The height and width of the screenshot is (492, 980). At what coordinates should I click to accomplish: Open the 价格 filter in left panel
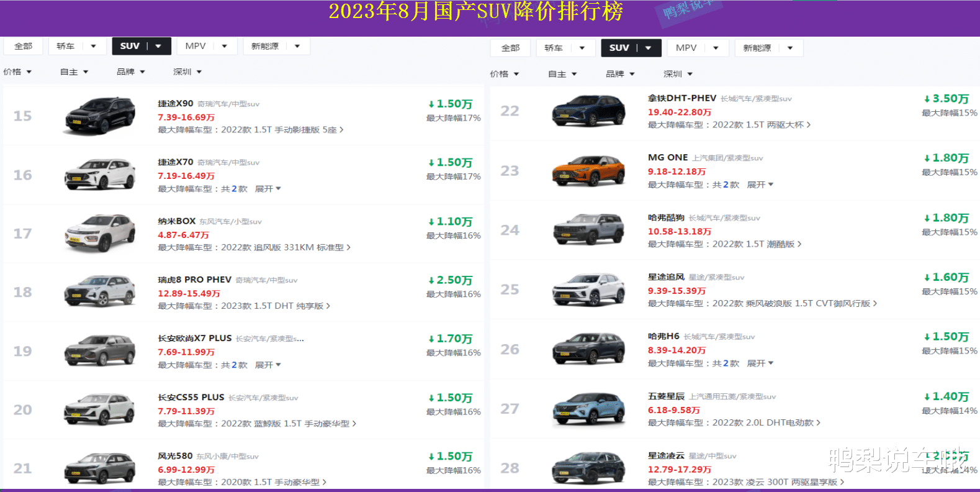point(17,72)
